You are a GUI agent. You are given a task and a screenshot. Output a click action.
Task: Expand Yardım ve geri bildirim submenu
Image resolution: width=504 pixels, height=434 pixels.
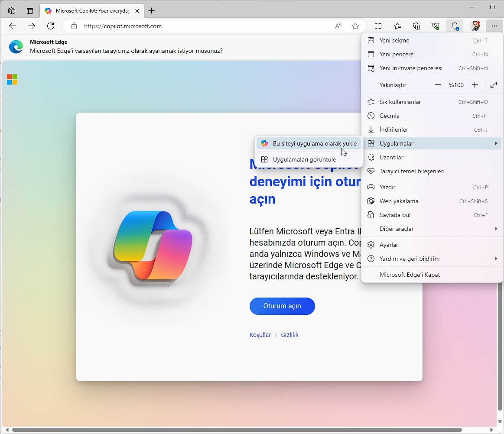(497, 259)
